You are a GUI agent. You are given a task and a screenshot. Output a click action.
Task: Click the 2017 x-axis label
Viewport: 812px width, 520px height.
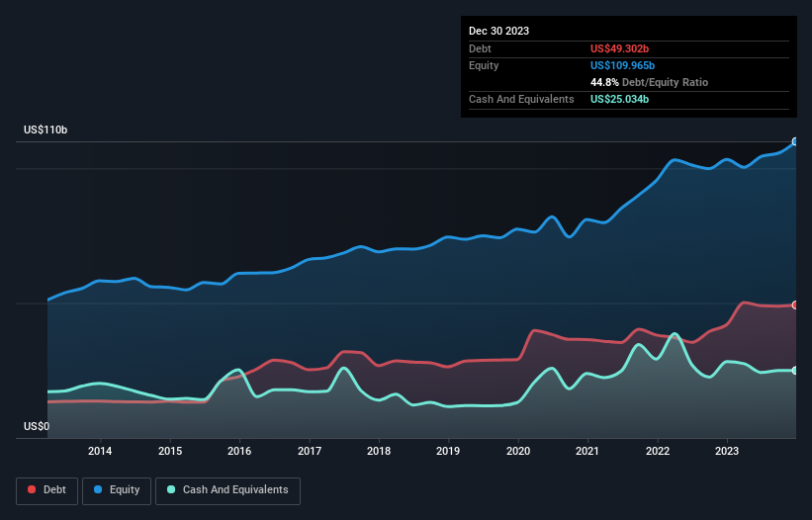pos(310,451)
